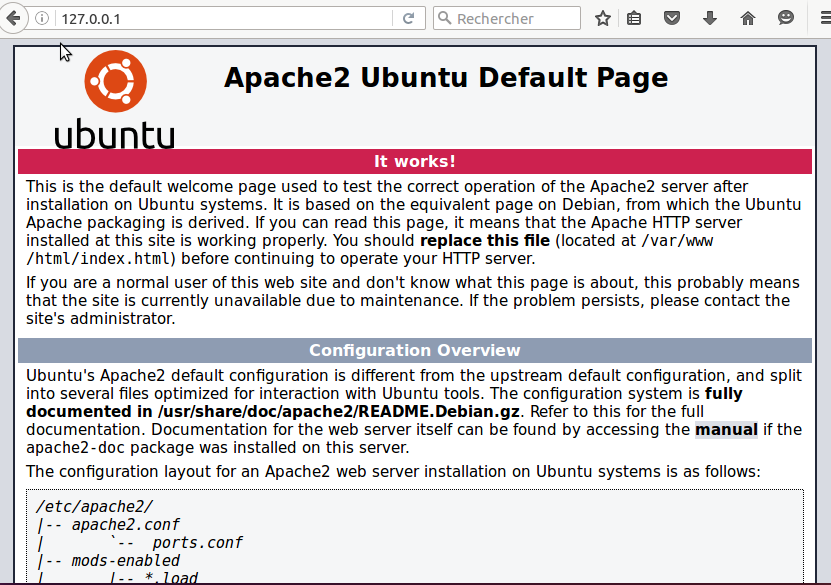831x585 pixels.
Task: Click the Apache2 Ubuntu Default Page heading
Action: (x=445, y=77)
